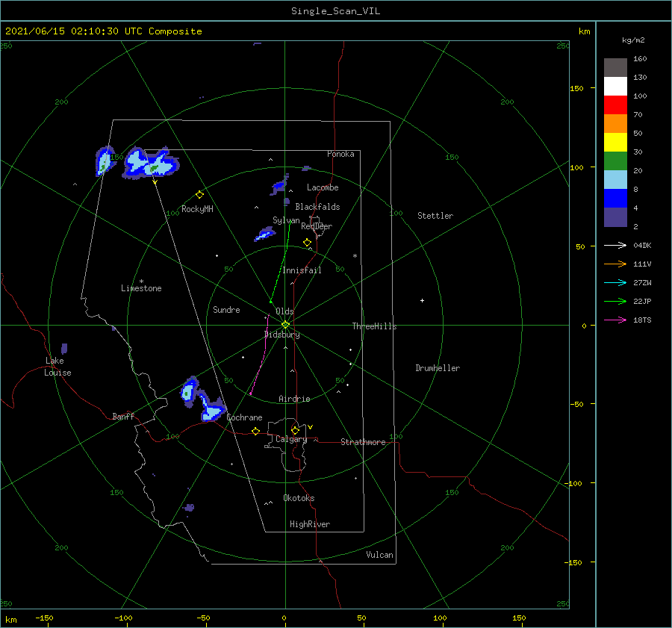Pick the red 70–100 swatch in scale
Screen dimensions: 672x628
(615, 105)
